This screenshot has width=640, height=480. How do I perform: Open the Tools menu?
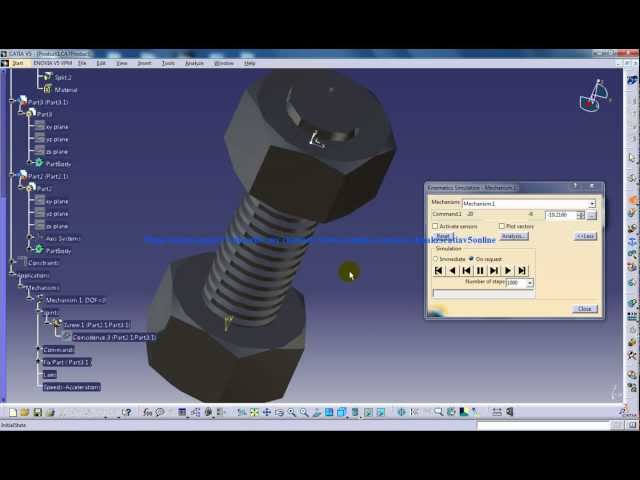tap(168, 63)
